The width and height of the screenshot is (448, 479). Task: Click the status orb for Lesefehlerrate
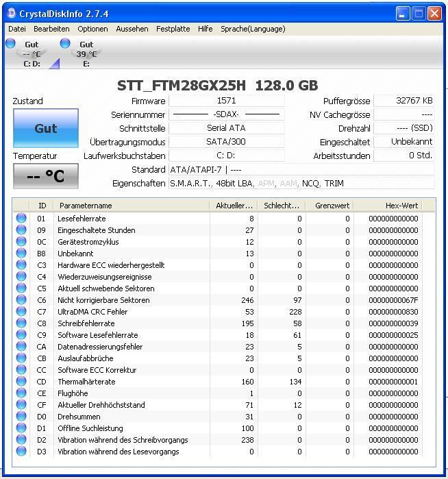tap(21, 218)
